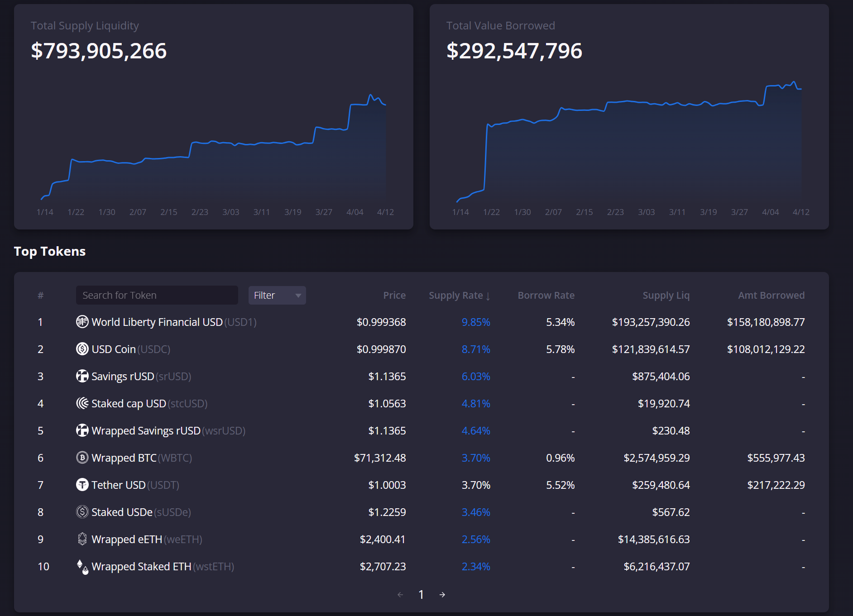853x616 pixels.
Task: Click the $0.999368 price value
Action: point(381,322)
